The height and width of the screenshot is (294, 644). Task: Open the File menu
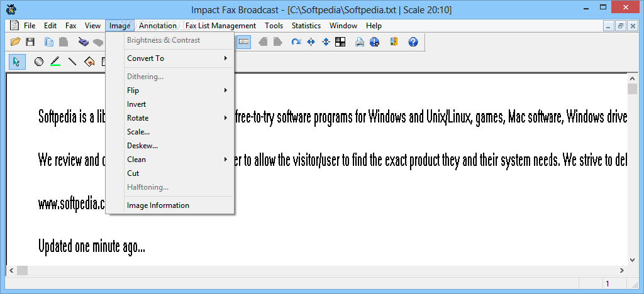coord(30,25)
